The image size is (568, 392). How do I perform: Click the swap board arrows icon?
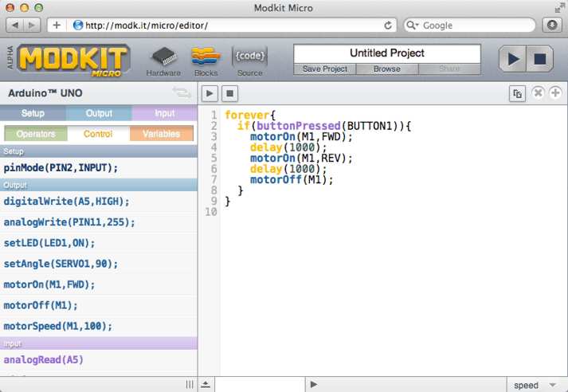tap(182, 92)
